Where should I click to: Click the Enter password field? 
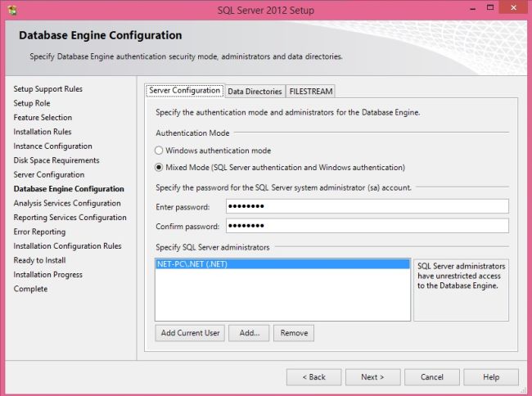367,206
